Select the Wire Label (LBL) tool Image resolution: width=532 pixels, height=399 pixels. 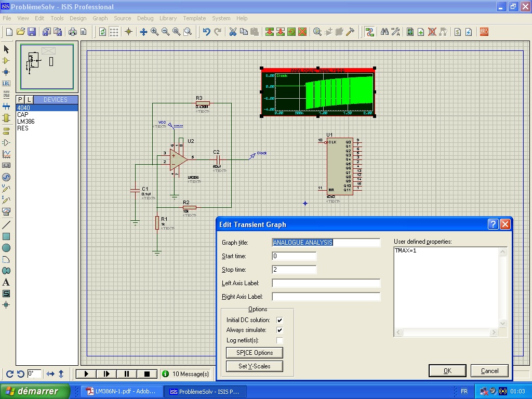[6, 83]
